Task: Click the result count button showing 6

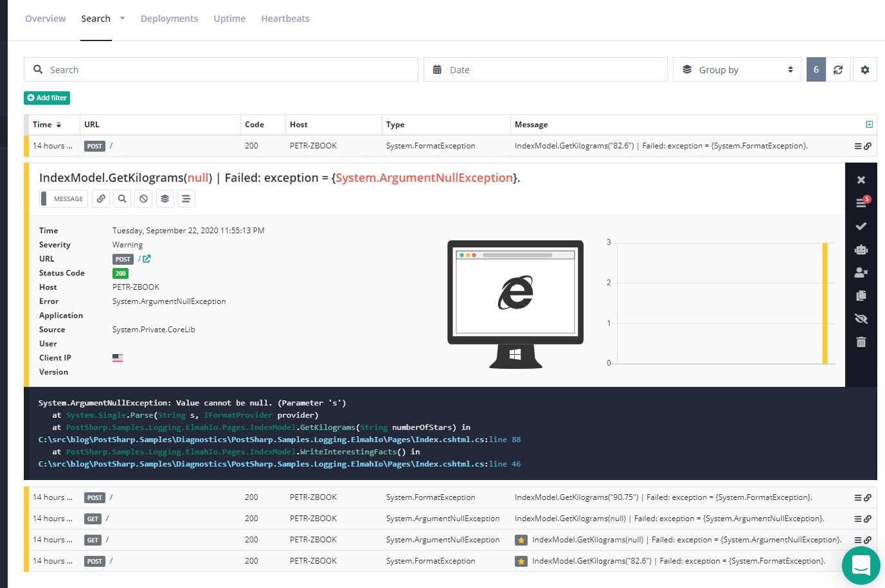Action: (816, 69)
